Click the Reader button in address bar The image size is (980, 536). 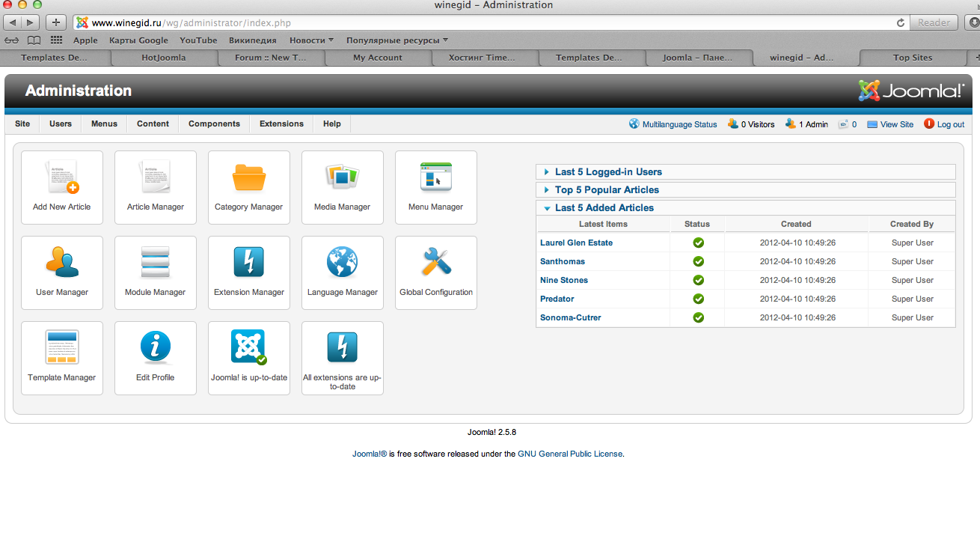(934, 22)
